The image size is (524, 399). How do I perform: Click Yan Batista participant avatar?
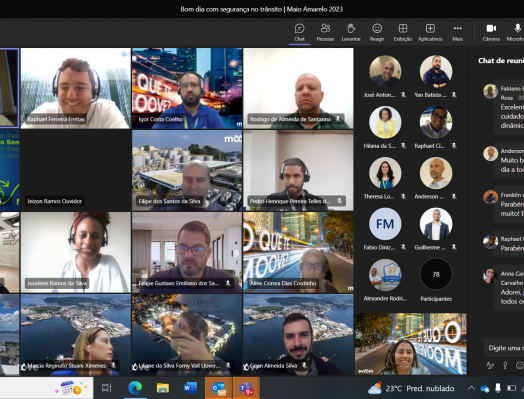click(x=436, y=72)
